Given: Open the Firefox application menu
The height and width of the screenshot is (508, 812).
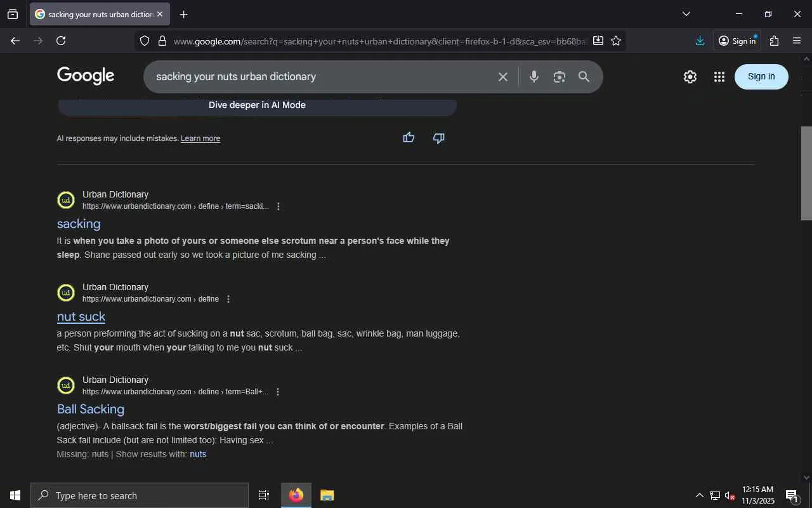Looking at the screenshot, I should (797, 41).
